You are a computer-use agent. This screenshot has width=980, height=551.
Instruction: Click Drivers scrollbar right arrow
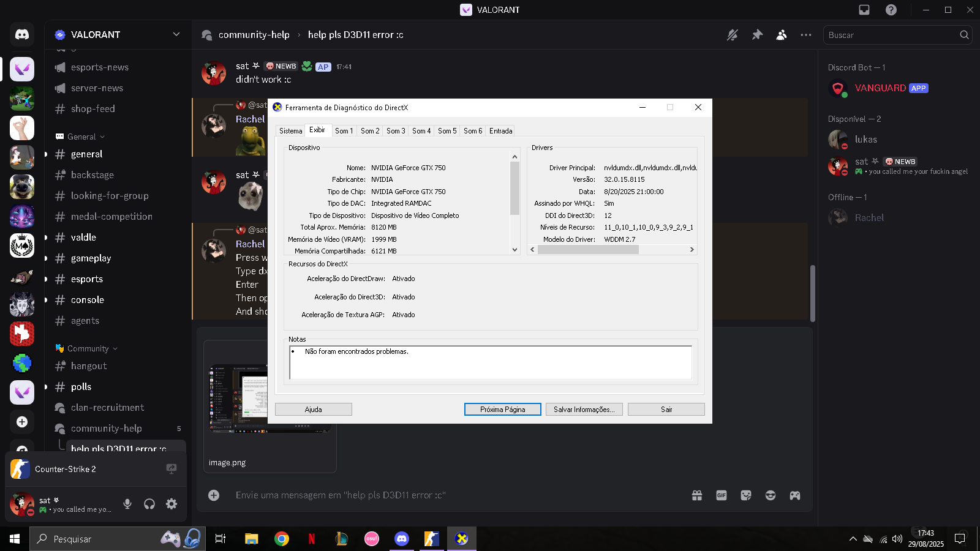692,249
